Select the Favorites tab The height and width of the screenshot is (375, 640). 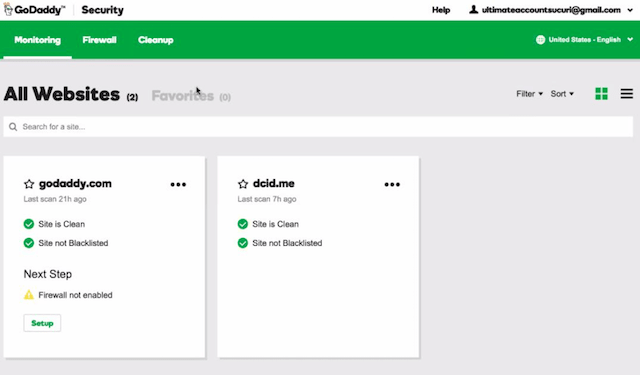(191, 96)
